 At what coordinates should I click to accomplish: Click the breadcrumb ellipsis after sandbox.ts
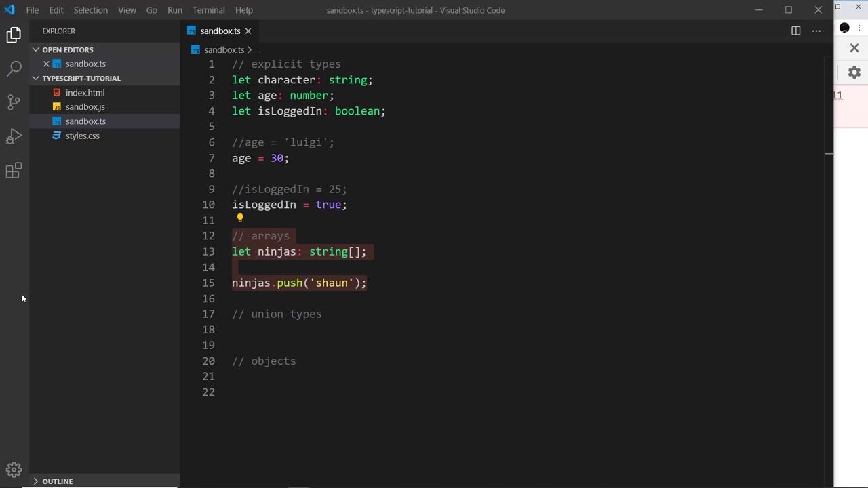258,49
